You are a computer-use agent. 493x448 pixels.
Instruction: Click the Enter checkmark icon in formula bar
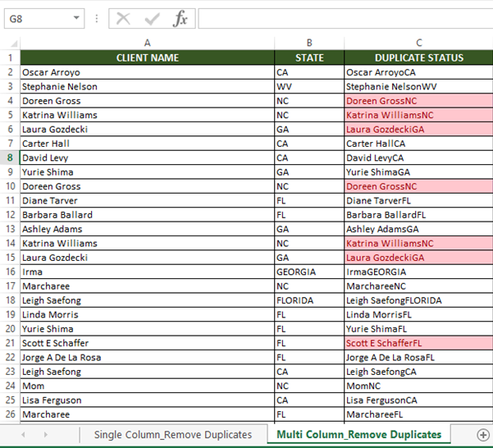click(153, 19)
